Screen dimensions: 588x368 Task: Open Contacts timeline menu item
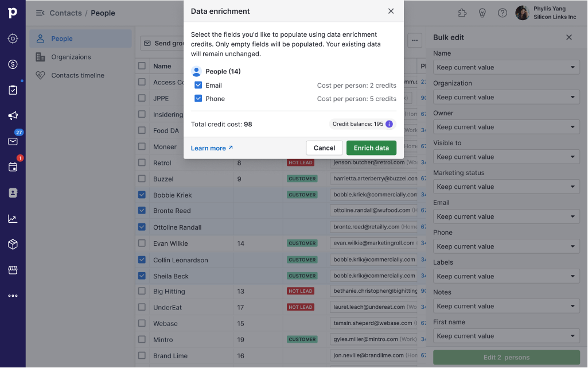coord(77,75)
